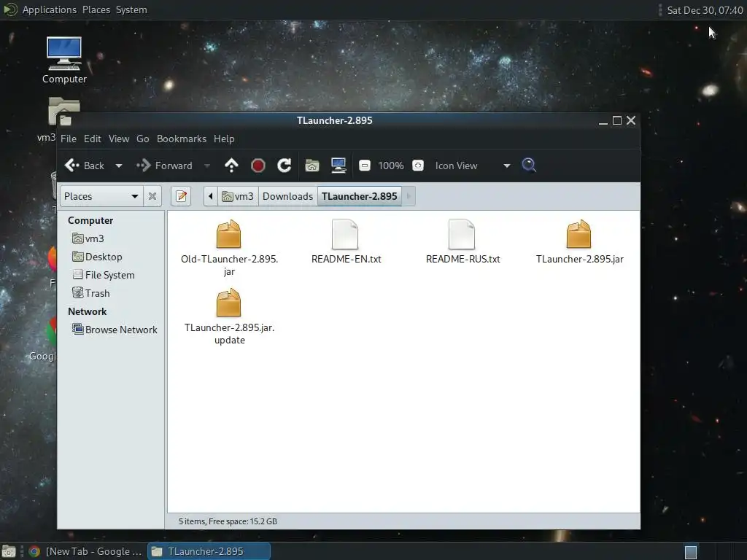Open the Forward history dropdown arrow
This screenshot has height=560, width=747.
207,166
